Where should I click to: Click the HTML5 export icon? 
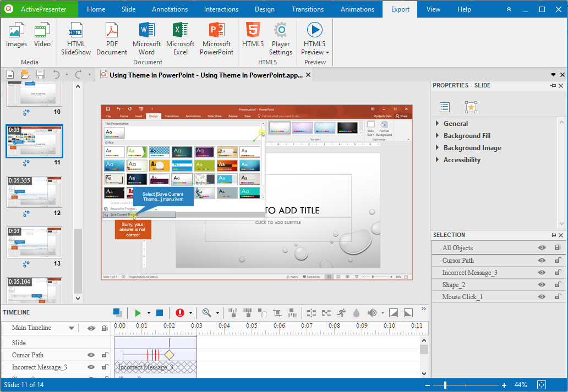click(x=253, y=35)
